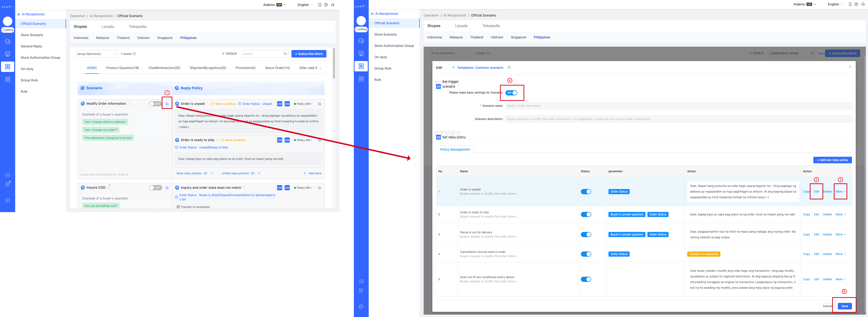Toggle status switch for Order is unpaid row
Screen dimensions: 868x317
pyautogui.click(x=586, y=192)
